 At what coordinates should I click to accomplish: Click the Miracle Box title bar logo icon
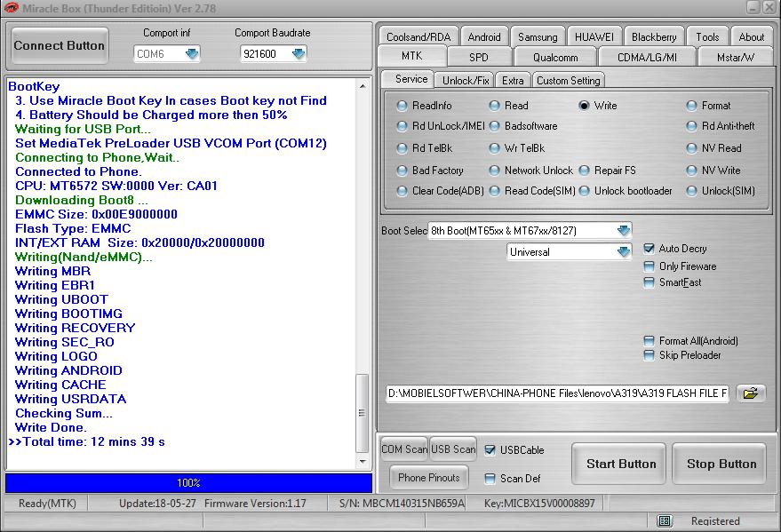tap(11, 8)
